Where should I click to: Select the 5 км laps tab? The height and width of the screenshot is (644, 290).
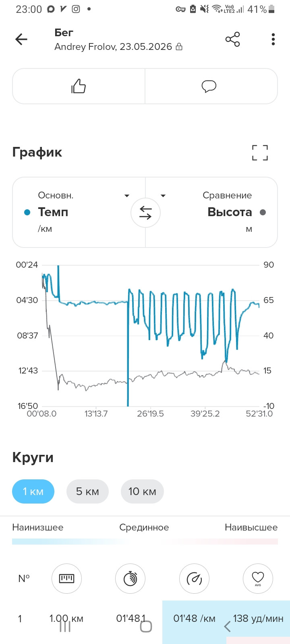pos(87,491)
